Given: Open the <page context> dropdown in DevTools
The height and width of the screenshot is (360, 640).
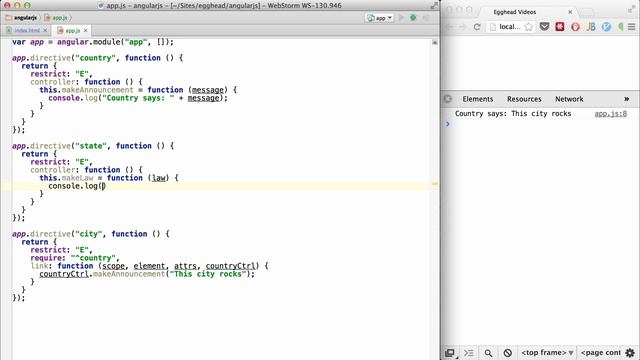Looking at the screenshot, I should [x=601, y=353].
